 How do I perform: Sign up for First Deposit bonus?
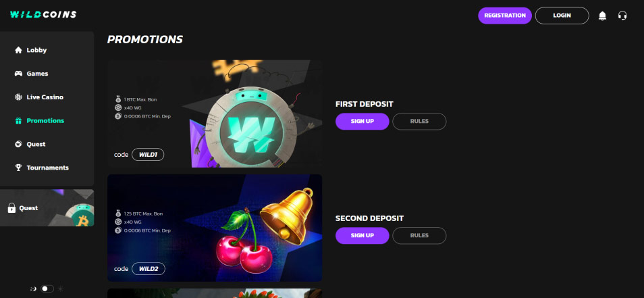pyautogui.click(x=363, y=121)
